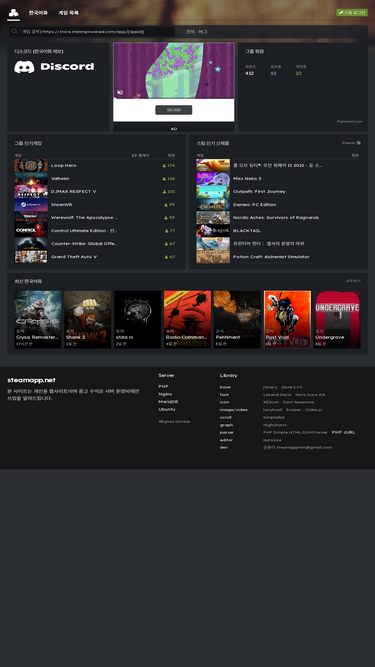Open SteamVR entry

click(96, 205)
